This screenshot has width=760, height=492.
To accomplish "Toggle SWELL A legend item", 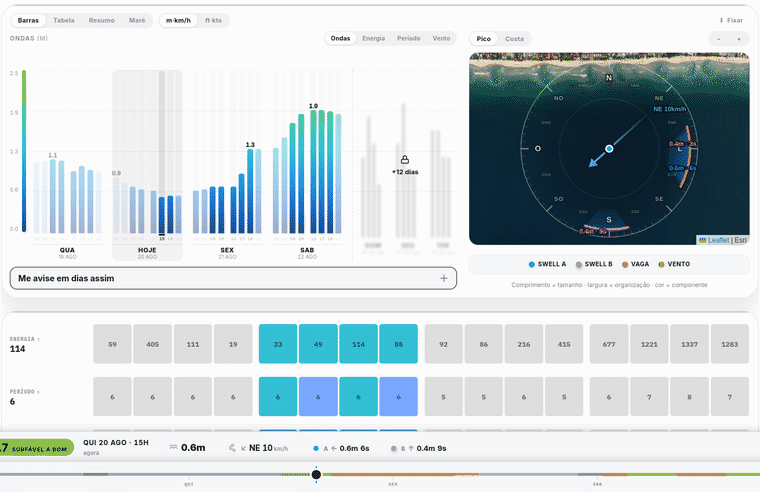I will click(x=547, y=264).
